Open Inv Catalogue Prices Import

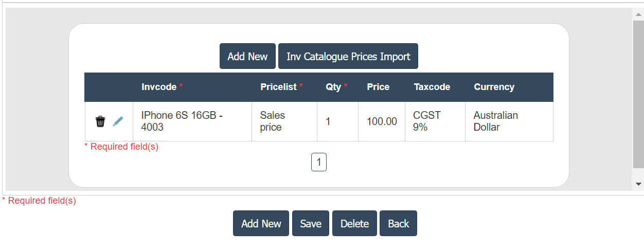pyautogui.click(x=348, y=56)
